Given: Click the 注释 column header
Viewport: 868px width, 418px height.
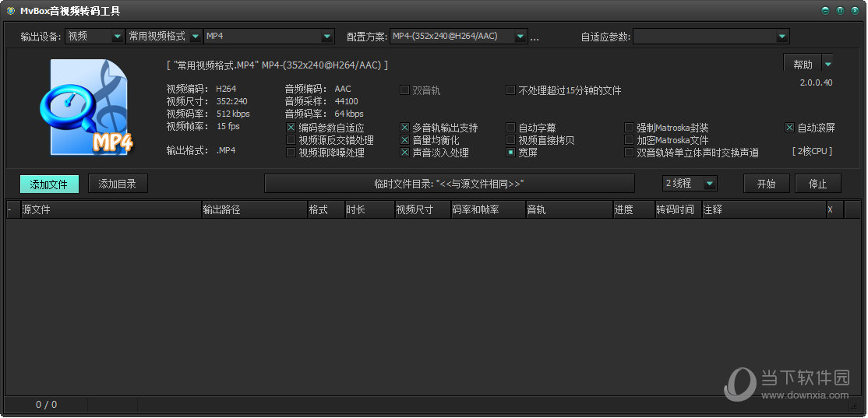Looking at the screenshot, I should [764, 209].
